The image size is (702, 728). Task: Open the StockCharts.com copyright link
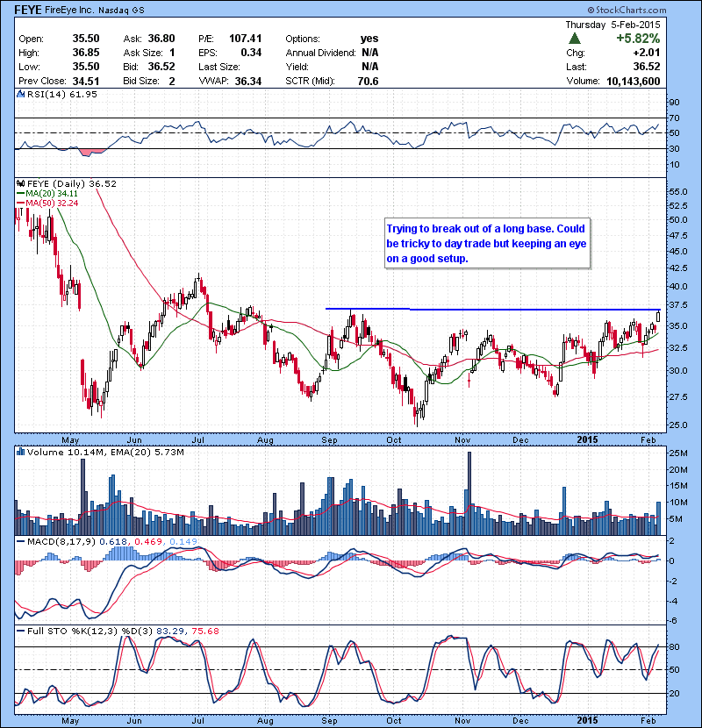[627, 10]
